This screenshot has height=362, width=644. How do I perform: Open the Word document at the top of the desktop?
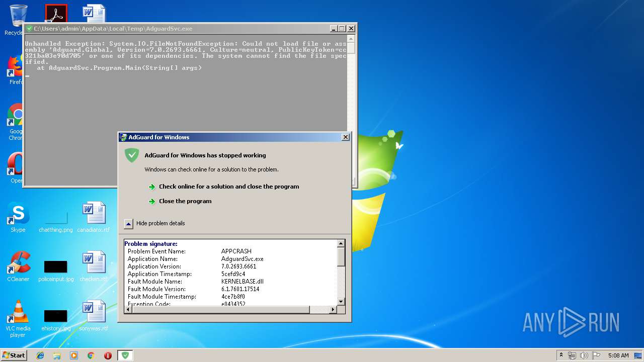click(x=94, y=14)
